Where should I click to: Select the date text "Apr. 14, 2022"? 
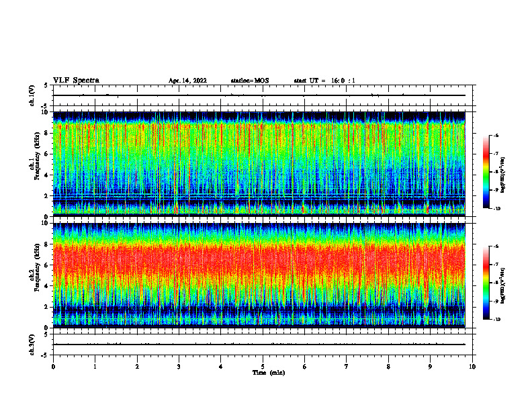[187, 81]
